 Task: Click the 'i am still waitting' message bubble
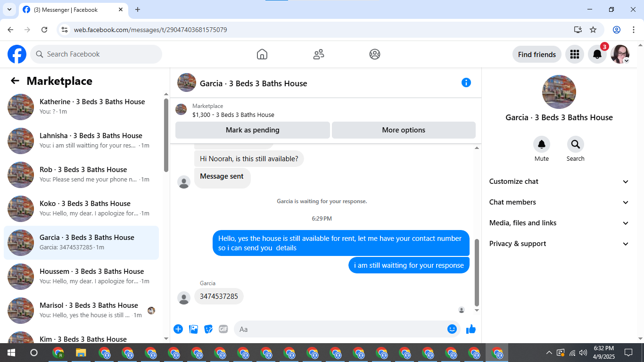point(409,265)
